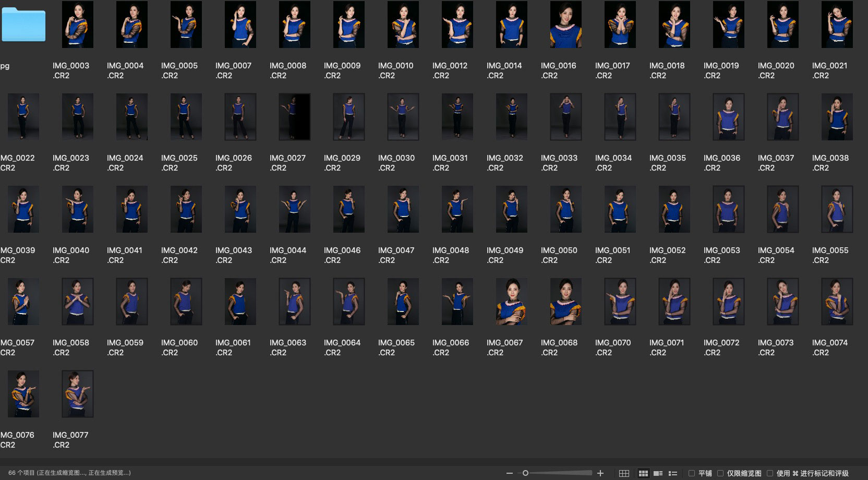The width and height of the screenshot is (868, 480).
Task: Select thumbnail IMG_0044.CR2
Action: 295,209
